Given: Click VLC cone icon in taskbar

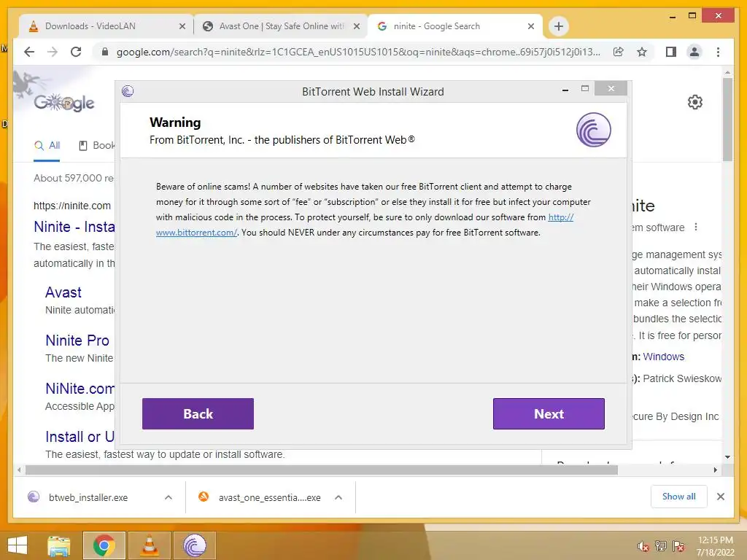Looking at the screenshot, I should click(x=150, y=545).
